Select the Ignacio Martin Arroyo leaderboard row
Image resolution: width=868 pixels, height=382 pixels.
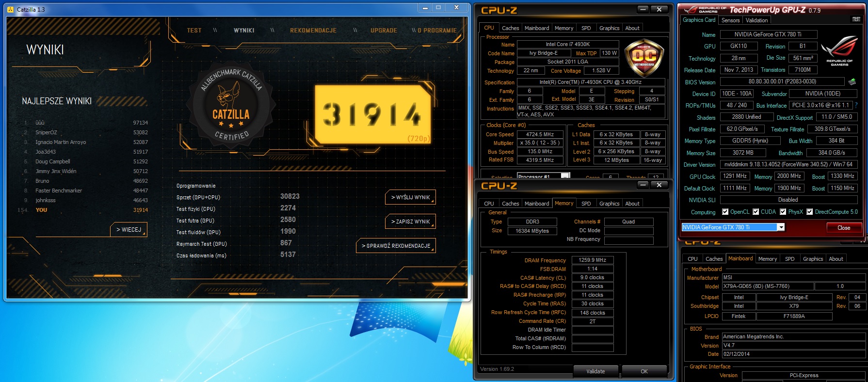86,142
